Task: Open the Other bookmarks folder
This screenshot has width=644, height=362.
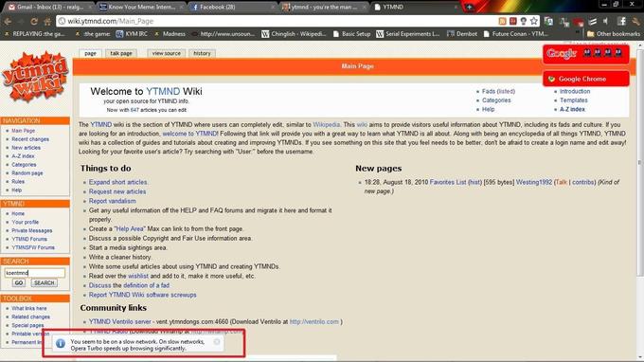Action: (x=614, y=34)
